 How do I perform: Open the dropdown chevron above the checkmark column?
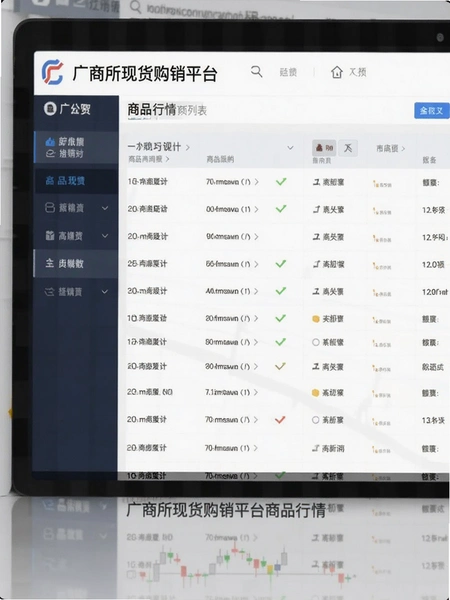pos(290,148)
